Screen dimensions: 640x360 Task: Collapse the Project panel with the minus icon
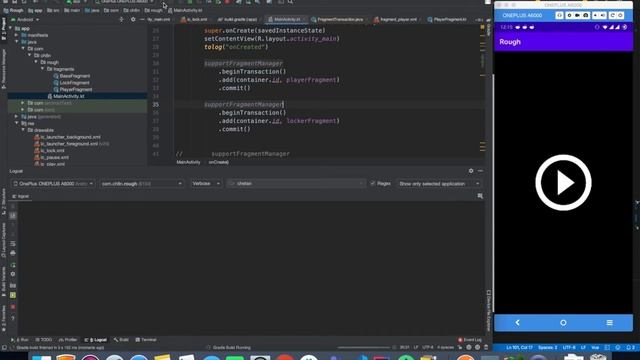click(142, 19)
